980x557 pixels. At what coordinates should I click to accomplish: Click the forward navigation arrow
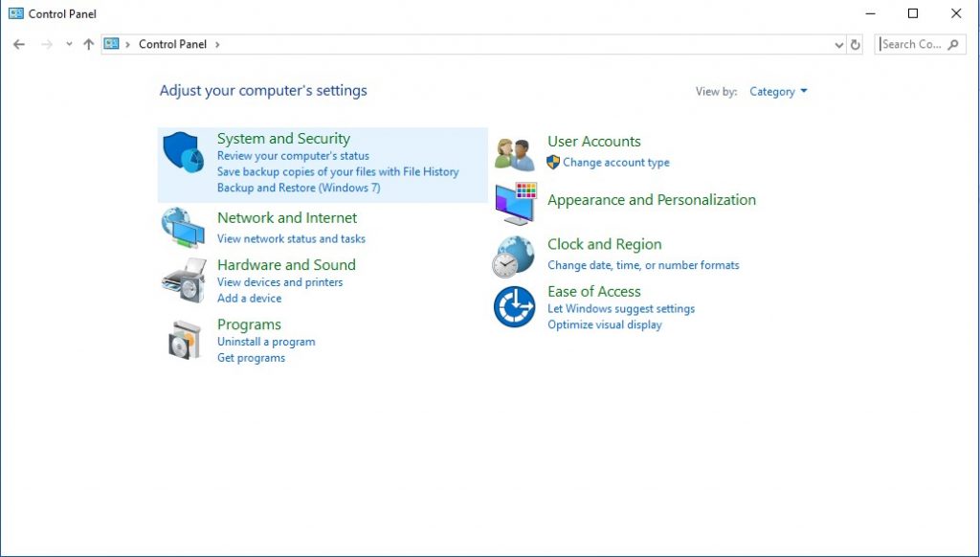[47, 44]
